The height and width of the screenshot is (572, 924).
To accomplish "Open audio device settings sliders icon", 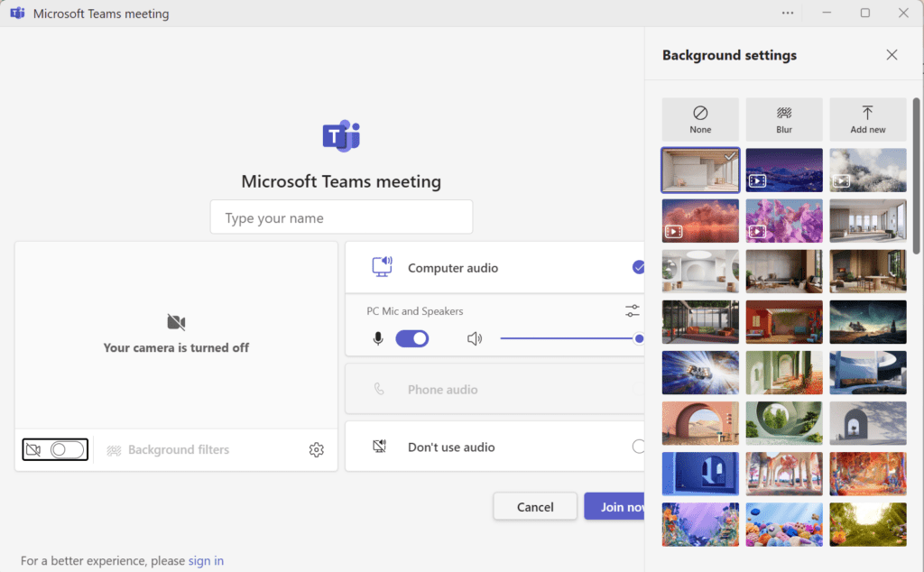I will click(x=633, y=310).
